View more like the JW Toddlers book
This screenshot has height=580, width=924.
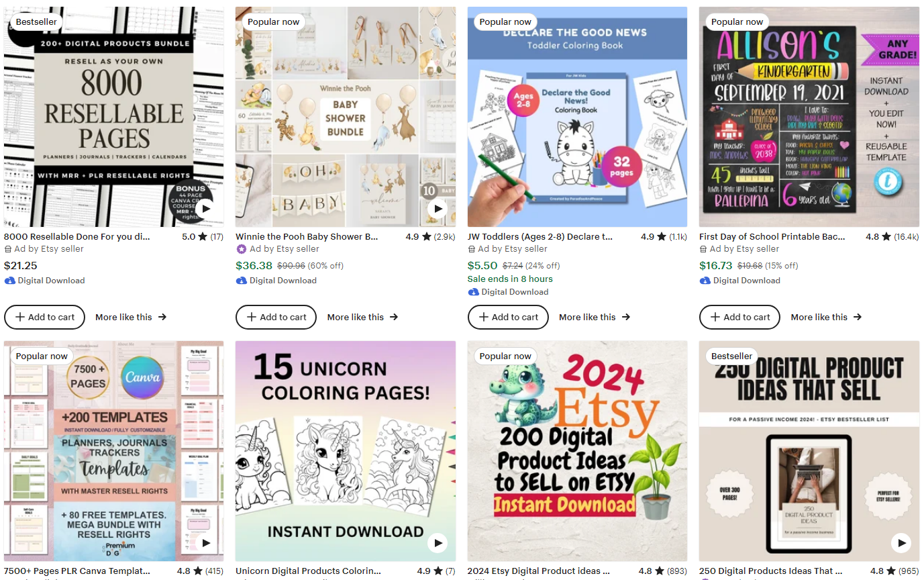coord(595,317)
